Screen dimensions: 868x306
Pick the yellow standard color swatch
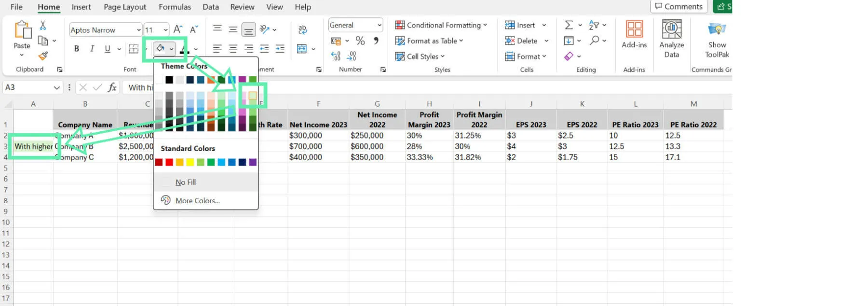click(190, 162)
